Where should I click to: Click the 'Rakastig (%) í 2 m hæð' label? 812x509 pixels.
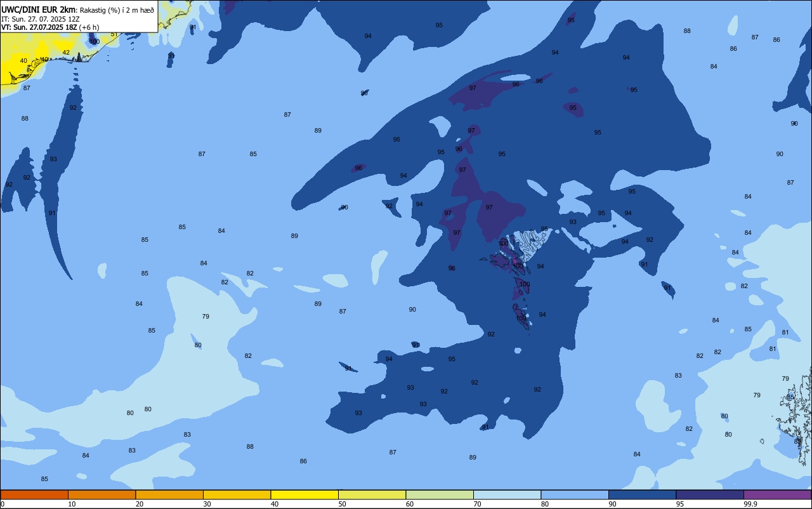pos(117,10)
